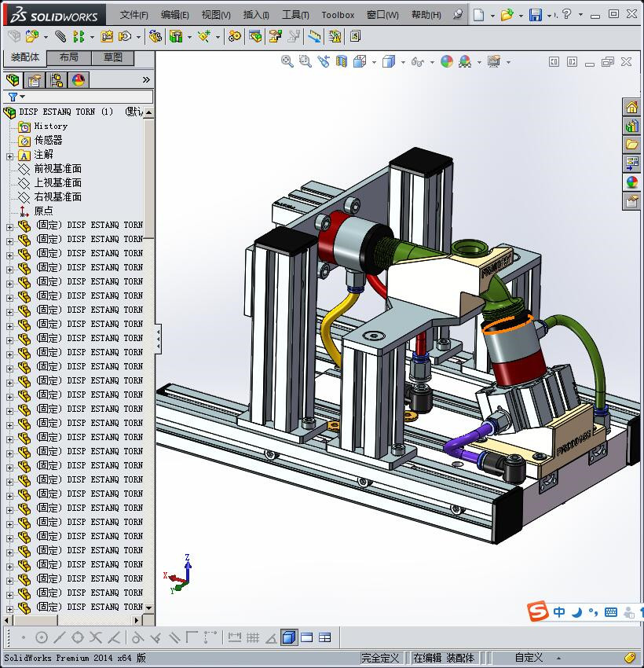Open the Design Library task pane
The image size is (644, 668).
[x=631, y=126]
